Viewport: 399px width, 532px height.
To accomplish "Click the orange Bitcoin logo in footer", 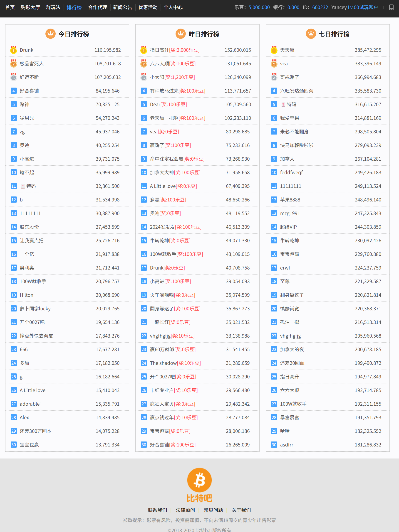I will click(199, 480).
